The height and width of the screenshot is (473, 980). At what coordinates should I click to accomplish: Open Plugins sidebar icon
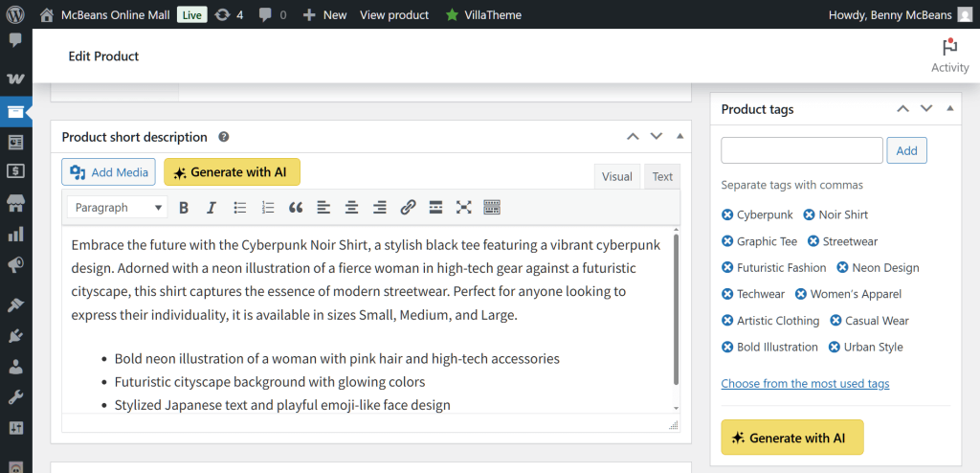tap(15, 336)
